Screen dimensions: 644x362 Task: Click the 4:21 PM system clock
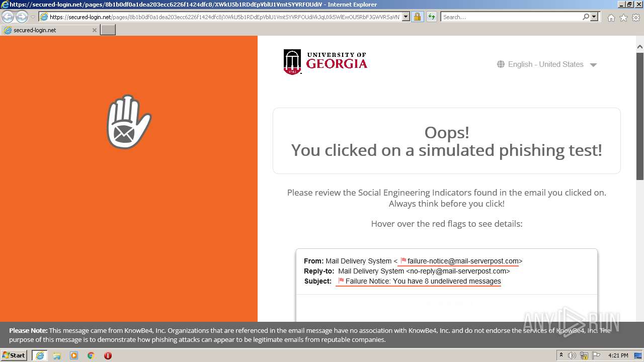point(618,355)
